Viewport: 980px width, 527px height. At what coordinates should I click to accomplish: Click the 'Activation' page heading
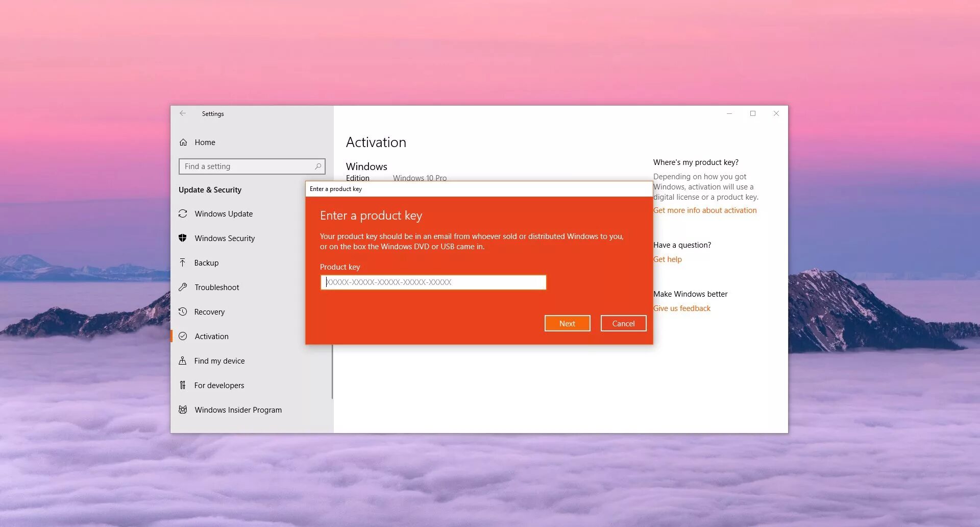point(376,142)
